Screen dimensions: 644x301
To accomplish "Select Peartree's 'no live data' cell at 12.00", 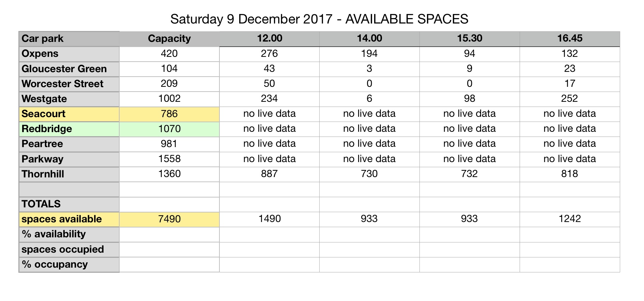I will click(269, 144).
